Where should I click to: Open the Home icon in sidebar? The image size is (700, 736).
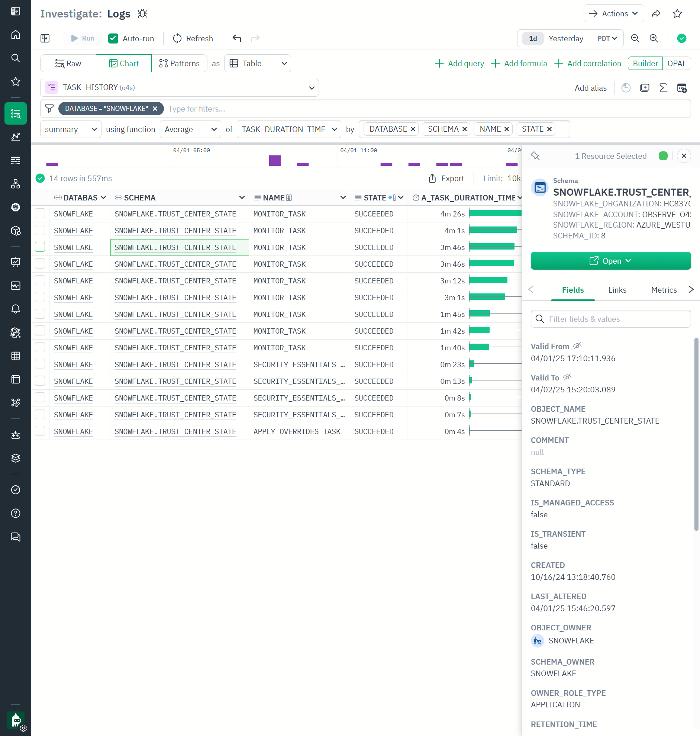pyautogui.click(x=15, y=35)
